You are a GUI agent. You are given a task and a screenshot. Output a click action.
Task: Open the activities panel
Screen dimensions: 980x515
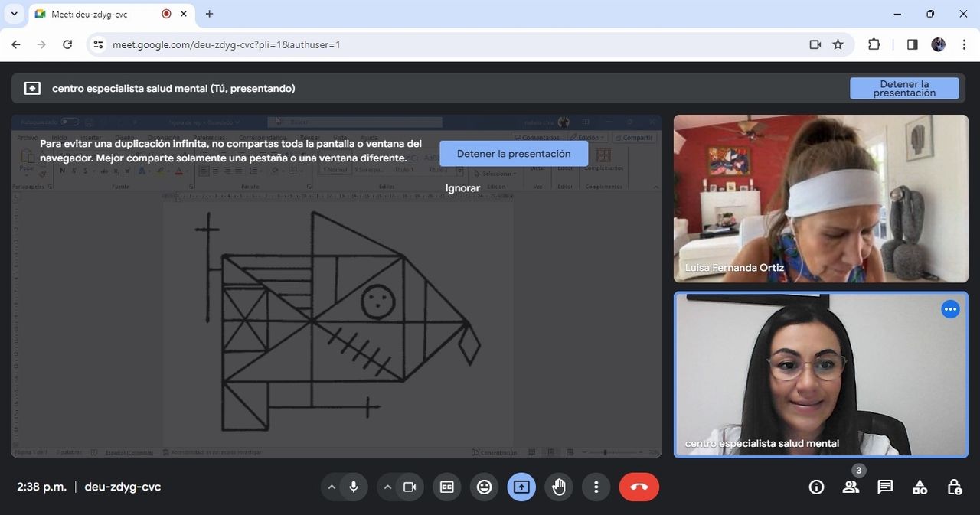920,487
